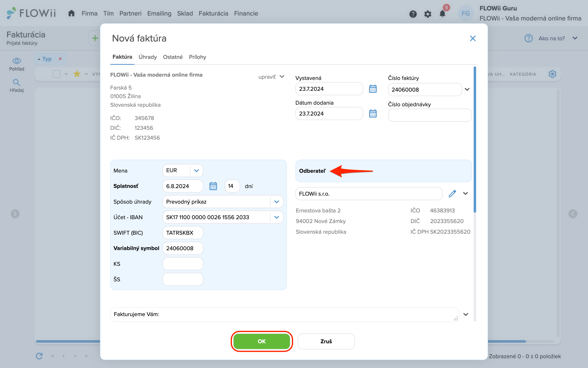
Task: Focus the KS constant symbol field
Action: tap(183, 264)
